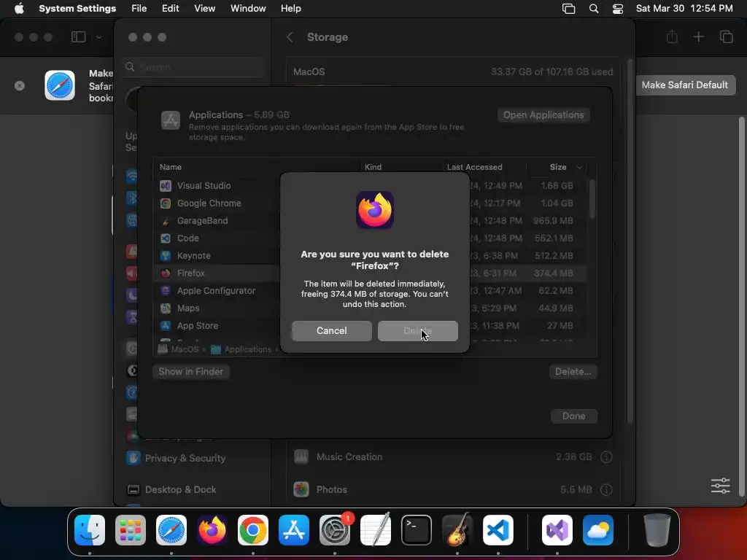The width and height of the screenshot is (747, 560).
Task: Click Show in Finder button
Action: click(190, 371)
